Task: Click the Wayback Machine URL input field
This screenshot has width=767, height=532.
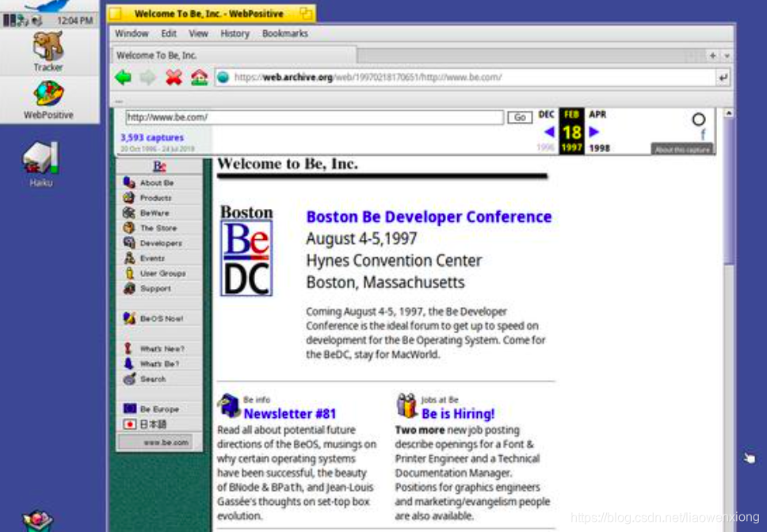Action: click(315, 117)
